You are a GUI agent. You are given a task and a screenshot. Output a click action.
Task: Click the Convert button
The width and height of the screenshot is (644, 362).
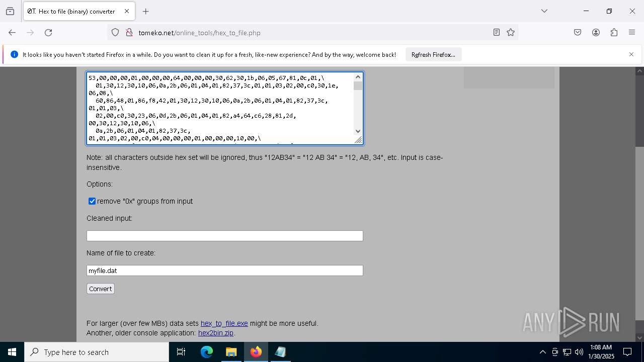click(101, 289)
